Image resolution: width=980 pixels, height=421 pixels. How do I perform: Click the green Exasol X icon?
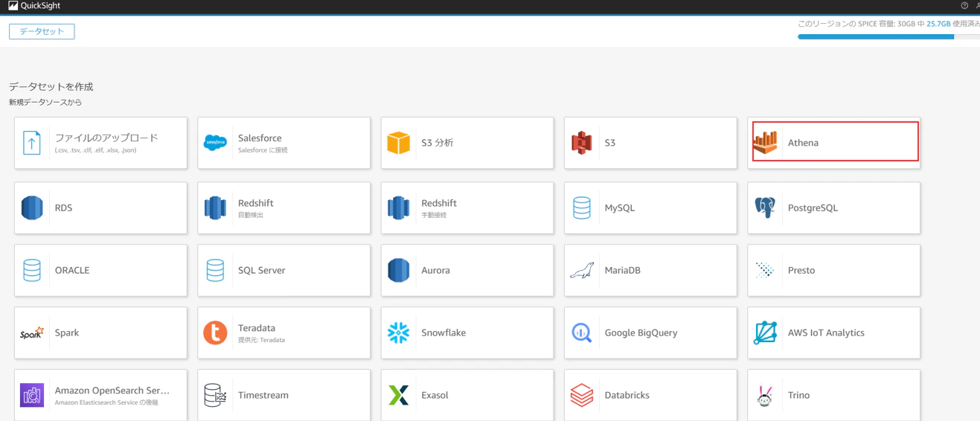pos(399,395)
